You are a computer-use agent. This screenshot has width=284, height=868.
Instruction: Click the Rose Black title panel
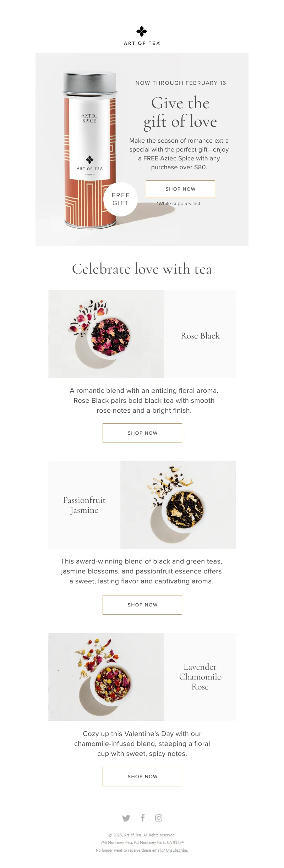pyautogui.click(x=200, y=336)
